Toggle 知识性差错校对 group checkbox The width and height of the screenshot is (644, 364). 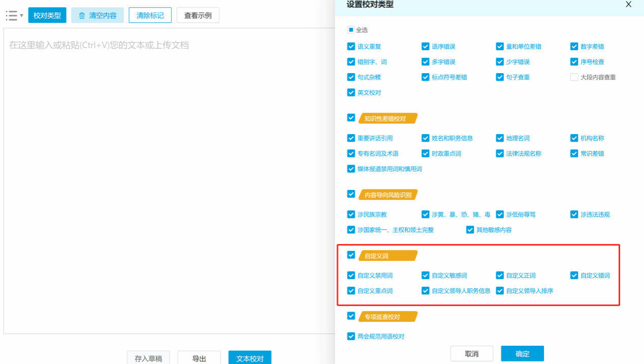point(351,117)
